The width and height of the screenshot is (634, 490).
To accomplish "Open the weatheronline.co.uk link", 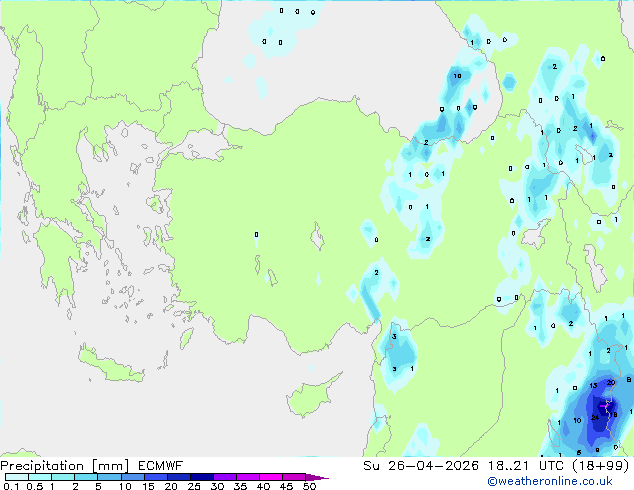I will [x=550, y=481].
